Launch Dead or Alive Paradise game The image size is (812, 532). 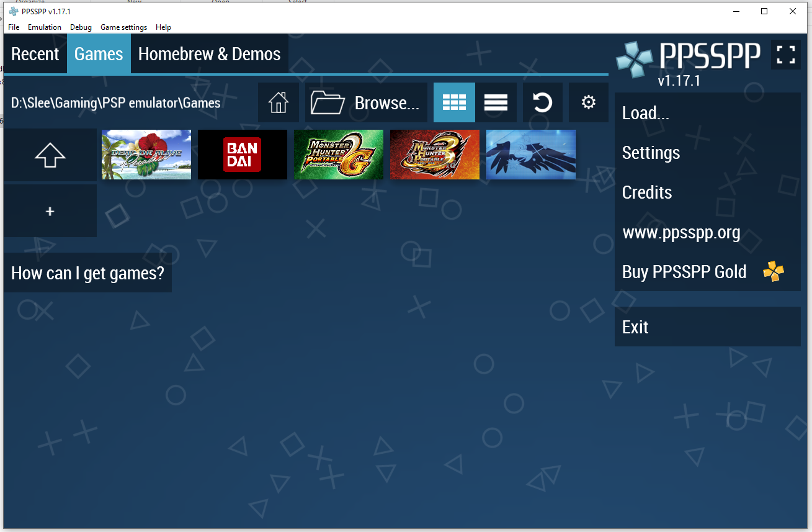point(146,155)
